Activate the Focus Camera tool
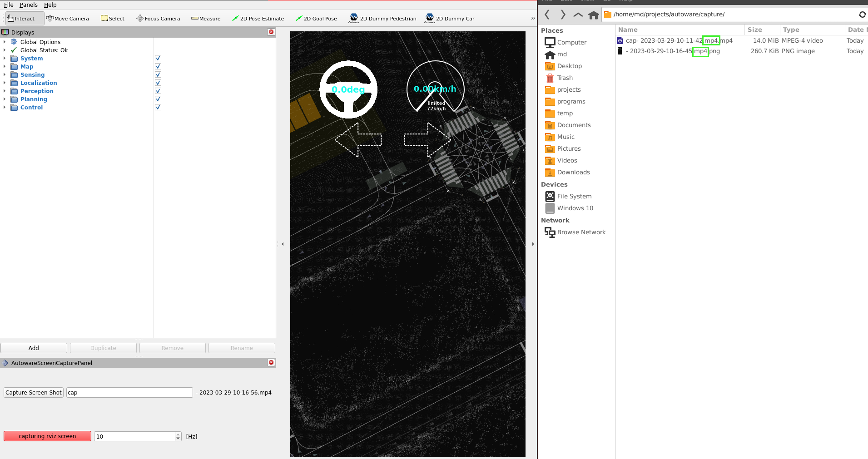The image size is (868, 459). coord(158,18)
